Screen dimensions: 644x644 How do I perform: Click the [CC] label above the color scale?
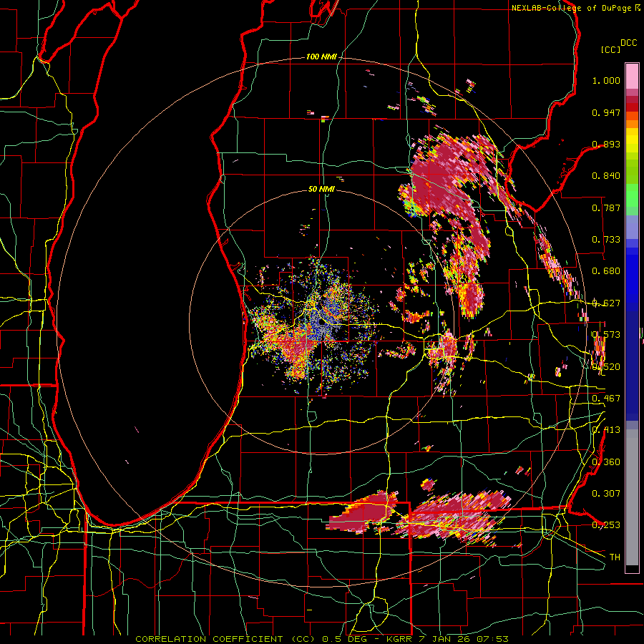click(x=611, y=49)
